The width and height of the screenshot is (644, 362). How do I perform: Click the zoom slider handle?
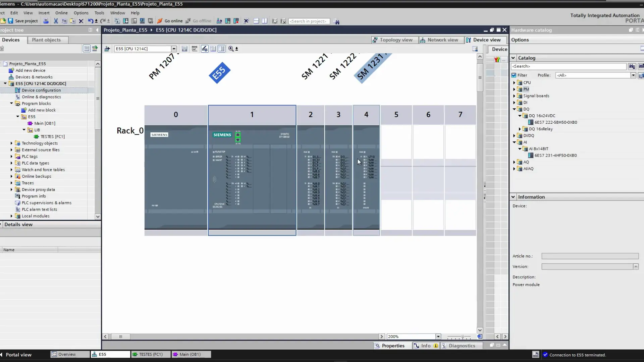[463, 337]
